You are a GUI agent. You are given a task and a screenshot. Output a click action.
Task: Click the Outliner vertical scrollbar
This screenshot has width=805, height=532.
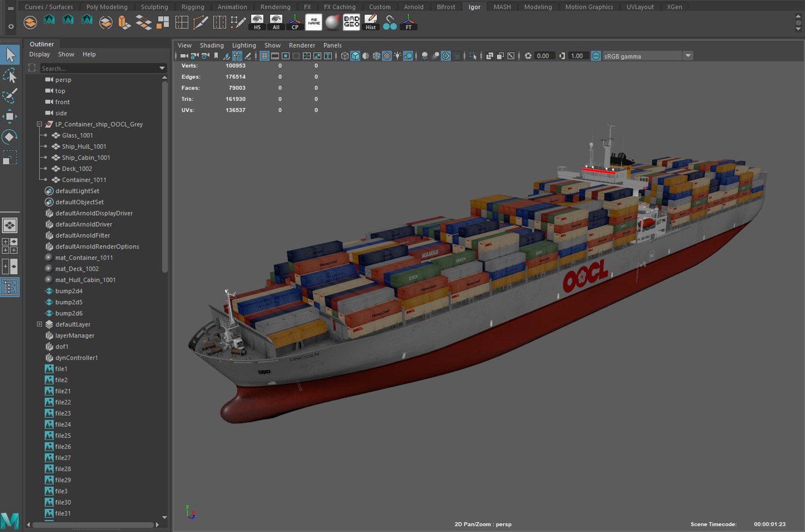pyautogui.click(x=165, y=176)
